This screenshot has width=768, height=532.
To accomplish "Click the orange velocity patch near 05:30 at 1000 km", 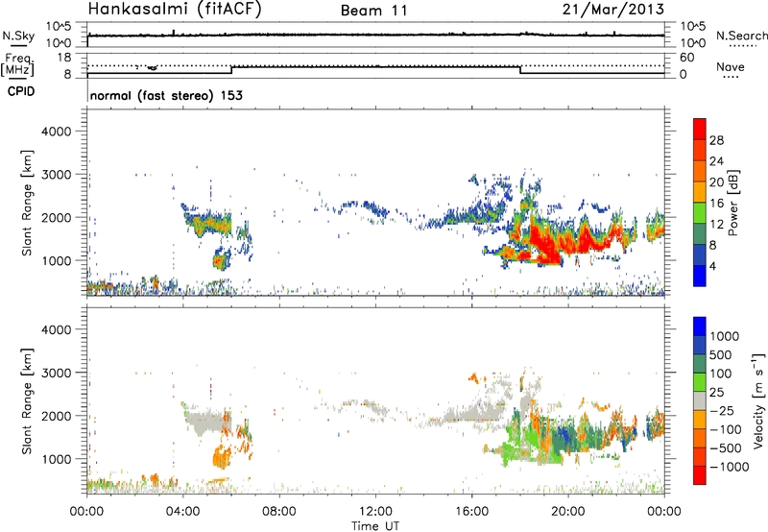I will [x=222, y=456].
